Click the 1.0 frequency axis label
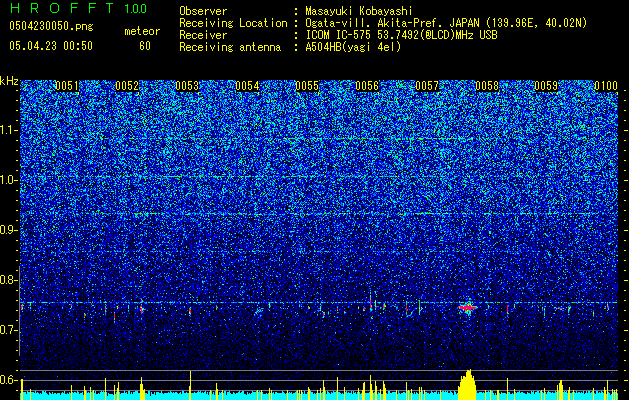This screenshot has height=400, width=629. pos(8,180)
